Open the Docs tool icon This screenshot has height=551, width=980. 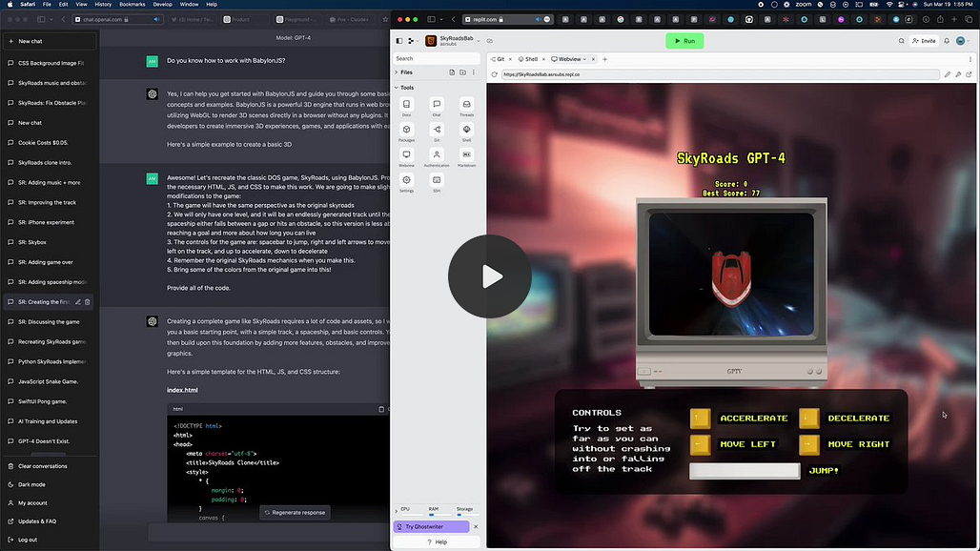[x=406, y=104]
